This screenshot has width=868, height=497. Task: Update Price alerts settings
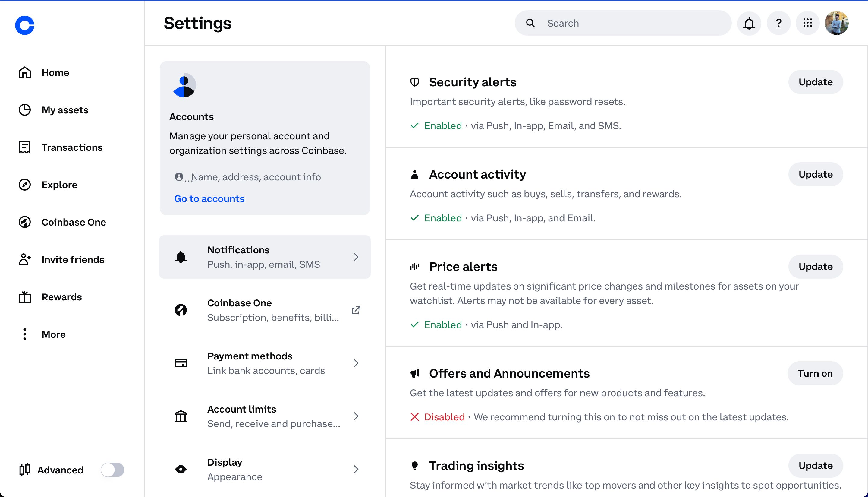click(x=816, y=267)
